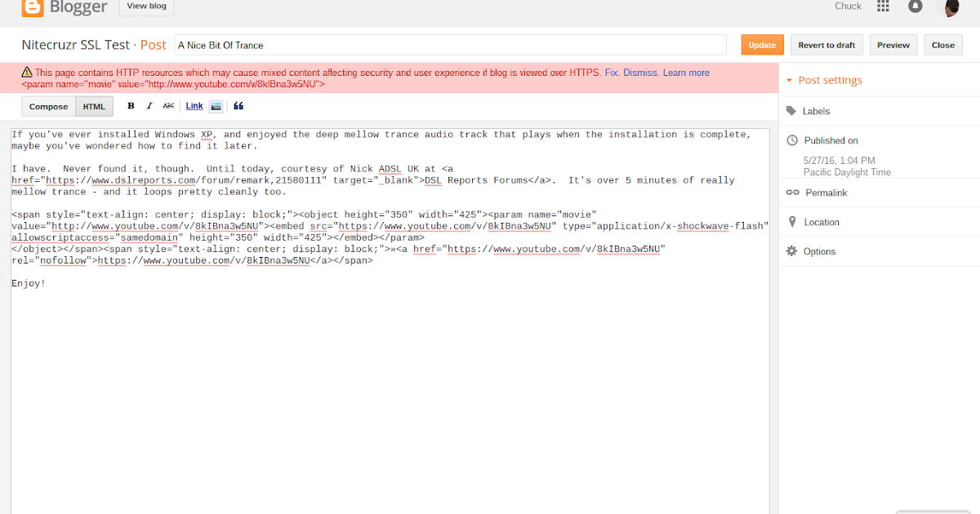Toggle italic formatting
Screen dimensions: 980x514
click(x=149, y=105)
